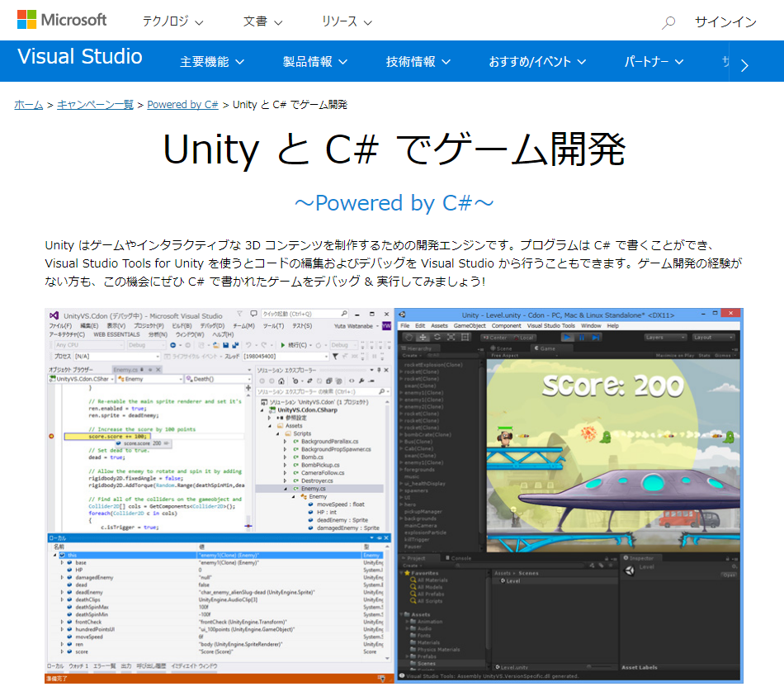Open the Unity Layers dropdown
The height and width of the screenshot is (696, 784).
pos(664,337)
